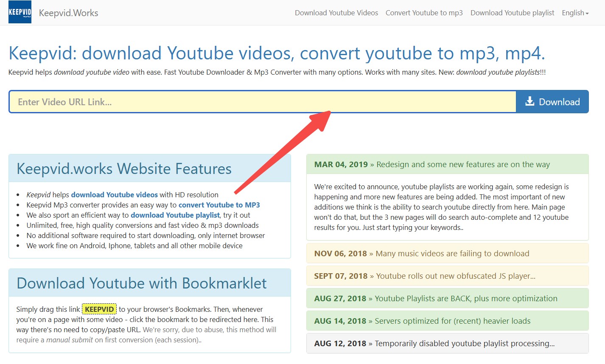The width and height of the screenshot is (605, 364).
Task: Focus the Enter Video URL Link field
Action: point(263,102)
